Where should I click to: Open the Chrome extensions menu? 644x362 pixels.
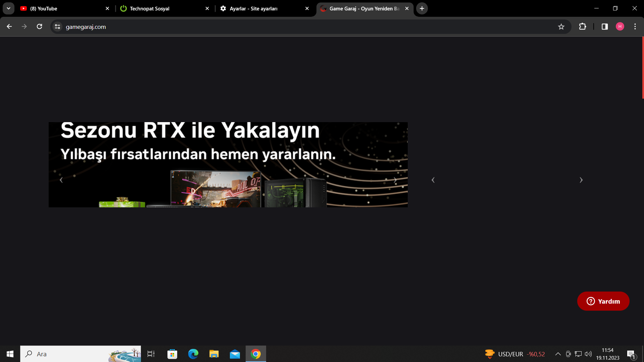pos(583,27)
